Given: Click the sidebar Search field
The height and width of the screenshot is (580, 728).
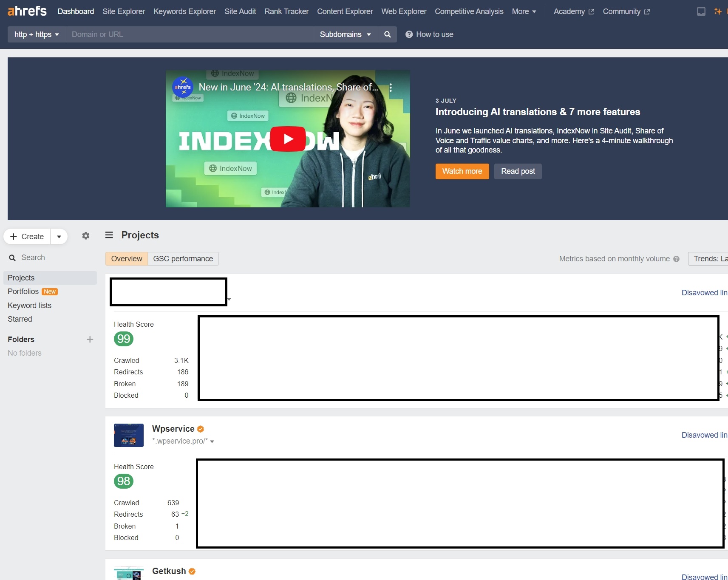Looking at the screenshot, I should point(50,257).
